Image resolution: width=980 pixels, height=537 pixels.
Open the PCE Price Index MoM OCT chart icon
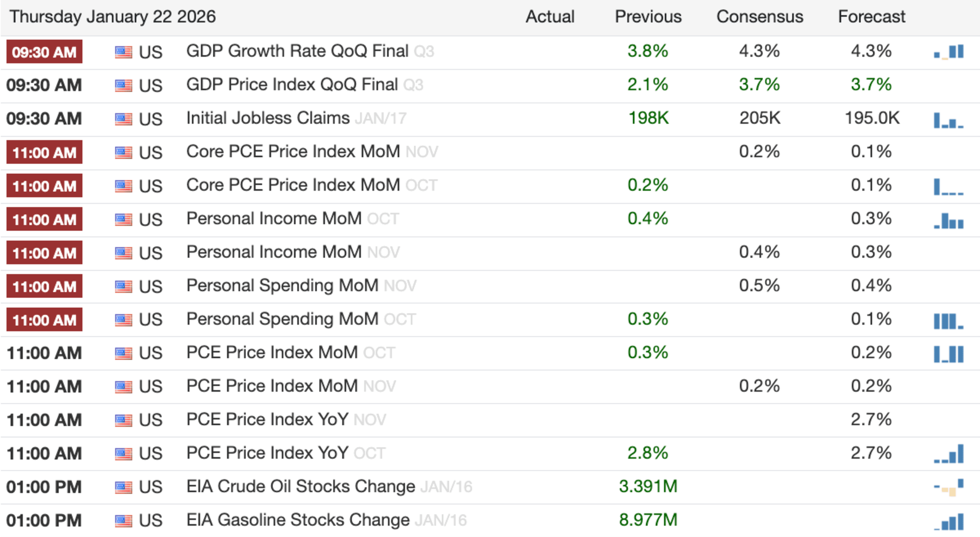(948, 354)
